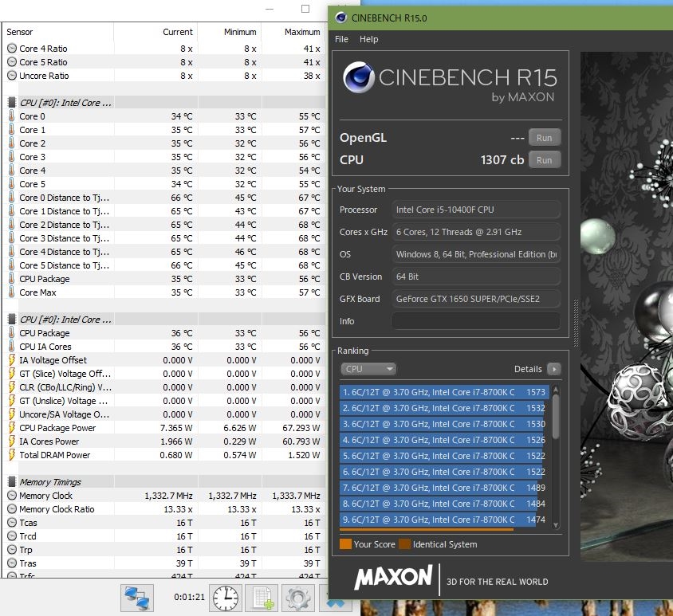Run the CPU benchmark
673x616 pixels.
[x=544, y=159]
